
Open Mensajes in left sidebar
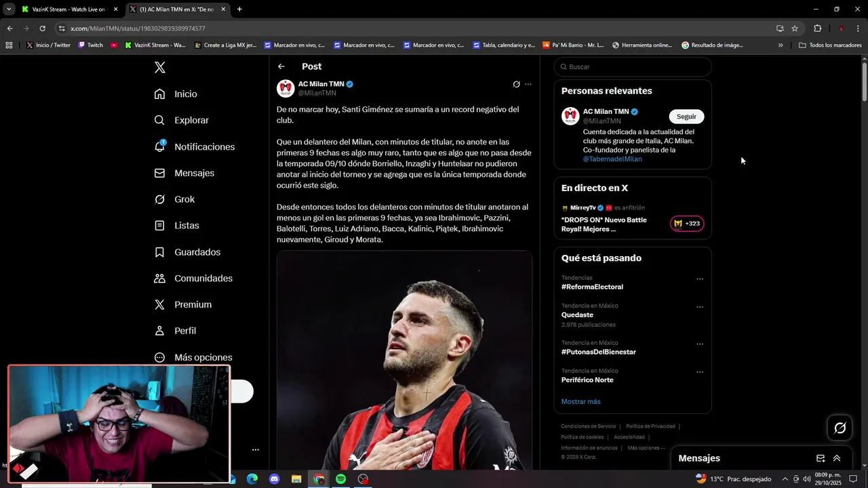184,173
